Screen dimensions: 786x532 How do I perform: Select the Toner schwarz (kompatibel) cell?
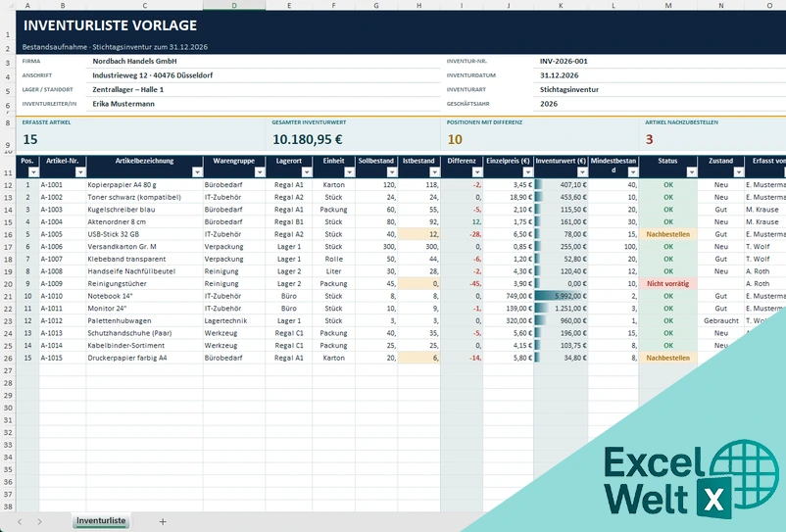click(x=144, y=197)
